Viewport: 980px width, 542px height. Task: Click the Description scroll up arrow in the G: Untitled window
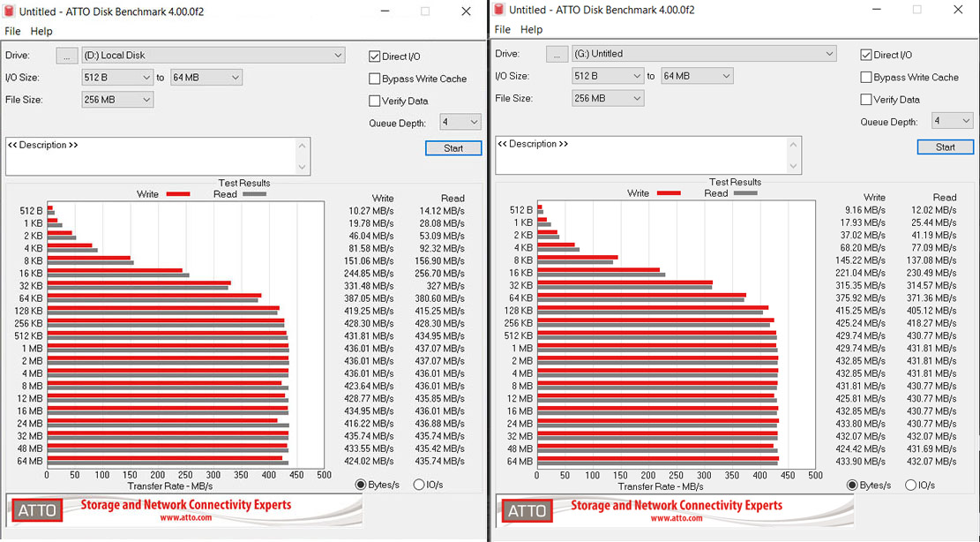coord(793,145)
